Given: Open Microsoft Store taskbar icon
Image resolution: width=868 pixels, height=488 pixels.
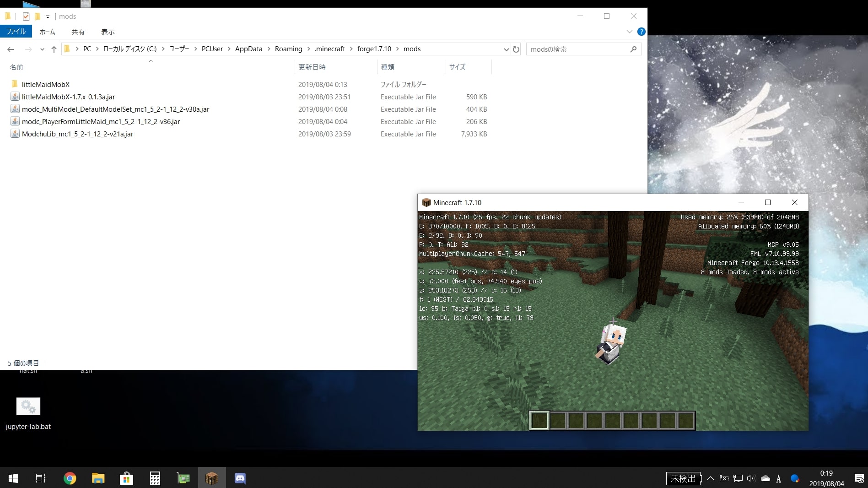Looking at the screenshot, I should click(126, 478).
